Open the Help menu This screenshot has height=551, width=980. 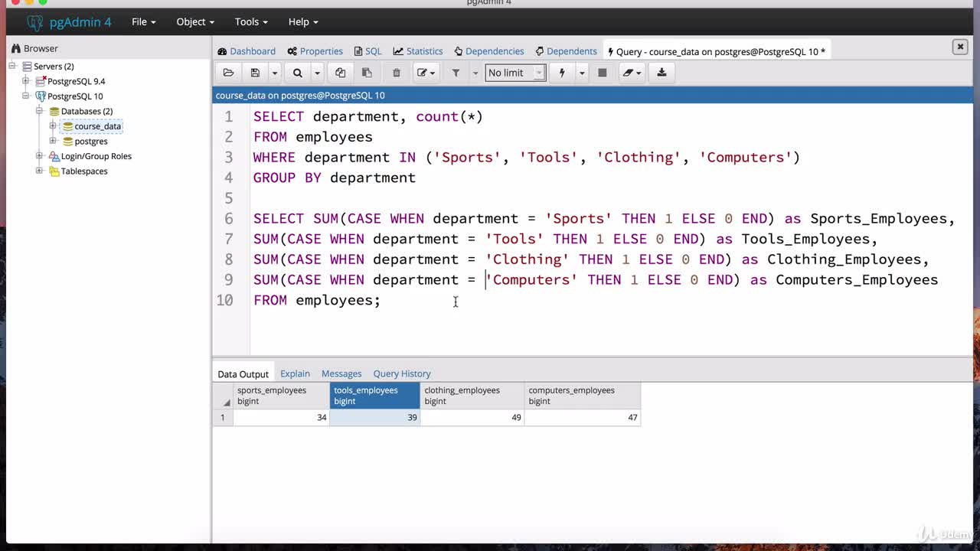click(303, 21)
